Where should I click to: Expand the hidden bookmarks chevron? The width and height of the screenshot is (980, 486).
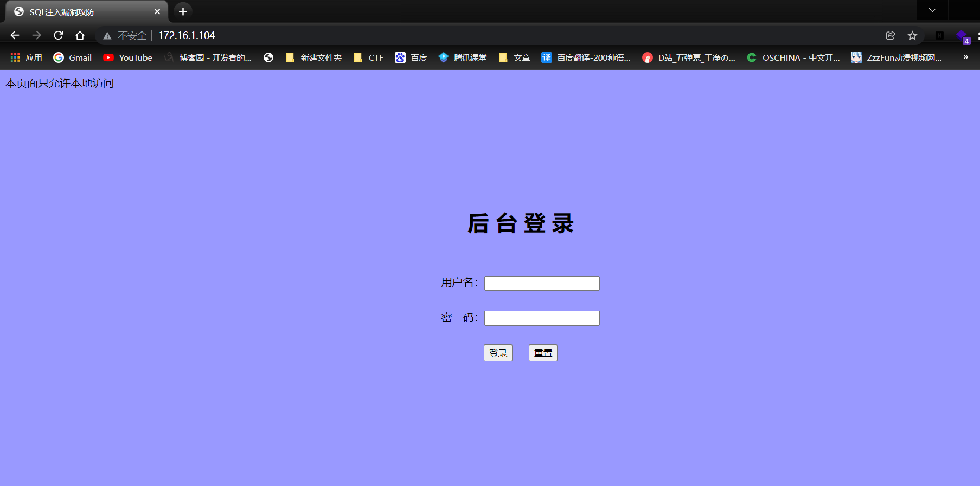coord(966,57)
